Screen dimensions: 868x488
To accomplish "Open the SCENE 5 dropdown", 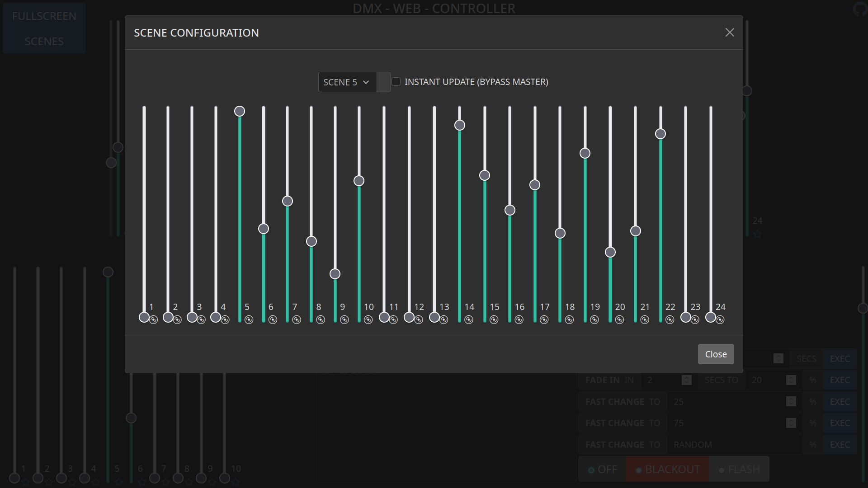I will [x=347, y=82].
